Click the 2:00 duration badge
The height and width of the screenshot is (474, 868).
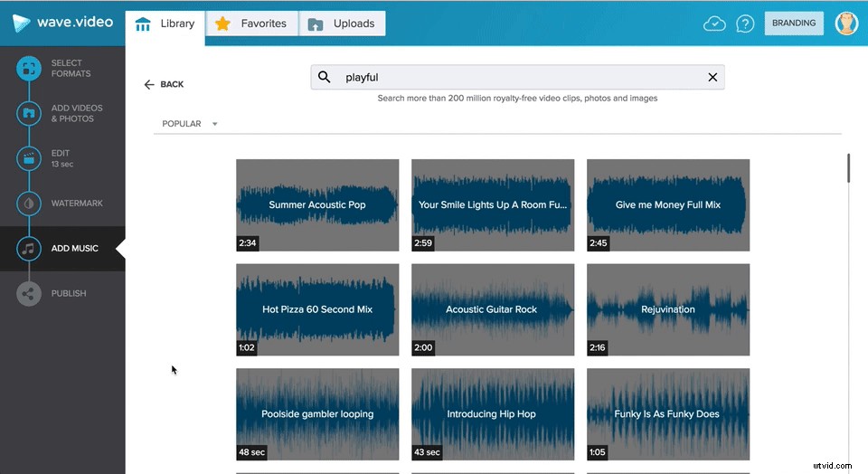point(423,347)
